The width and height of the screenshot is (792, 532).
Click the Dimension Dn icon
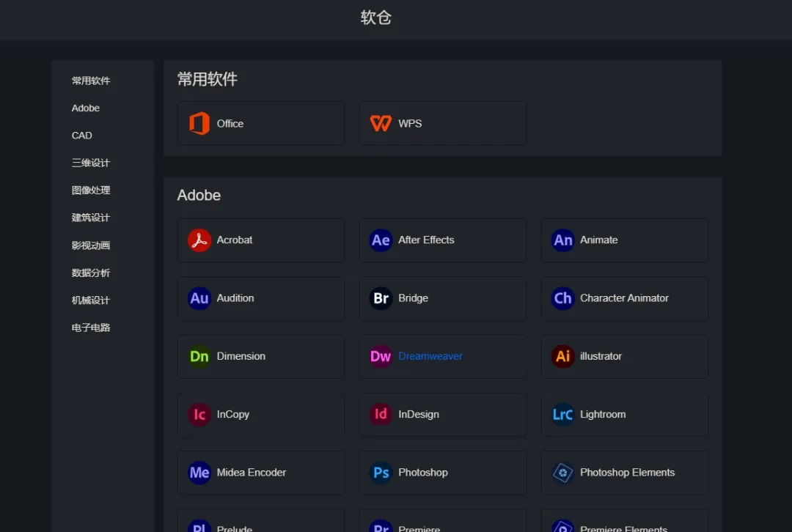199,356
